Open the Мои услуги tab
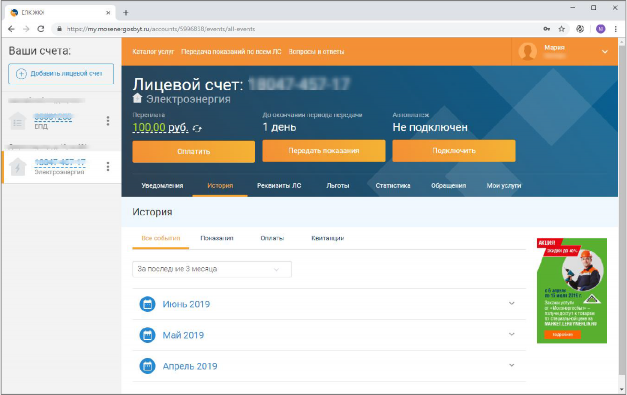Image resolution: width=627 pixels, height=395 pixels. click(504, 186)
